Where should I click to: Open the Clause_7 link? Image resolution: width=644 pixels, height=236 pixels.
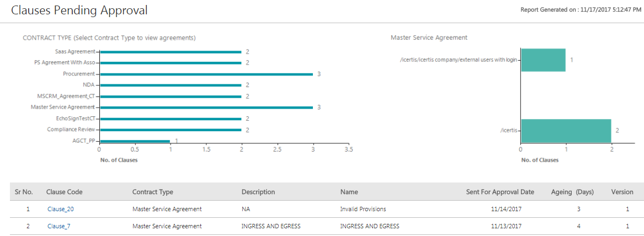coord(58,226)
